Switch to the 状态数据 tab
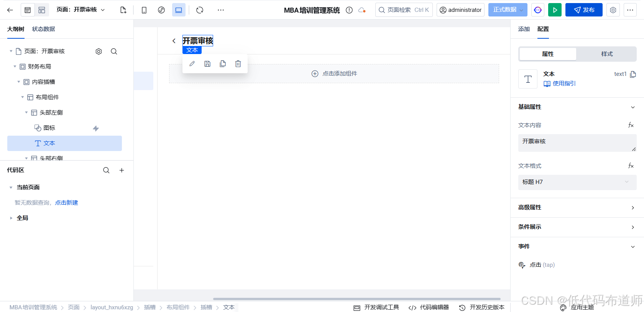The image size is (644, 312). (43, 29)
